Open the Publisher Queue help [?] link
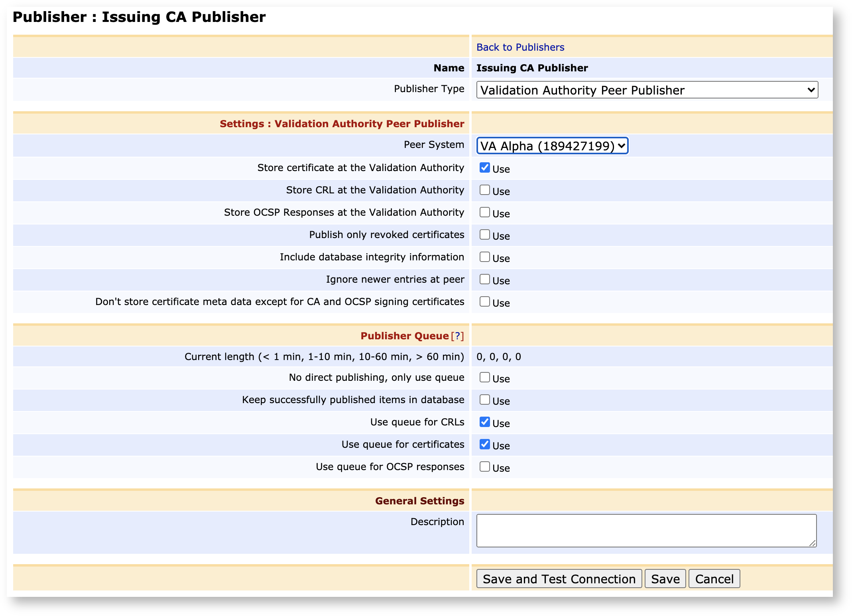 tap(458, 336)
